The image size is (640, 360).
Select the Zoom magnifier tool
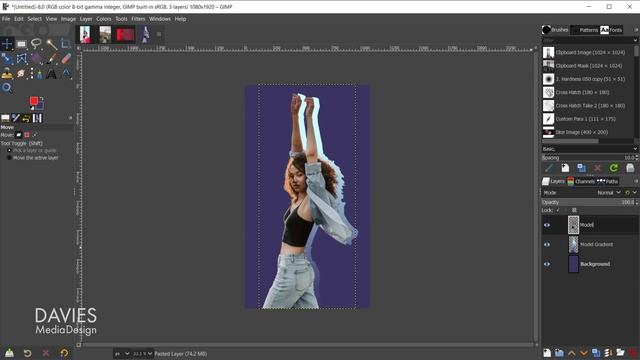click(x=7, y=88)
